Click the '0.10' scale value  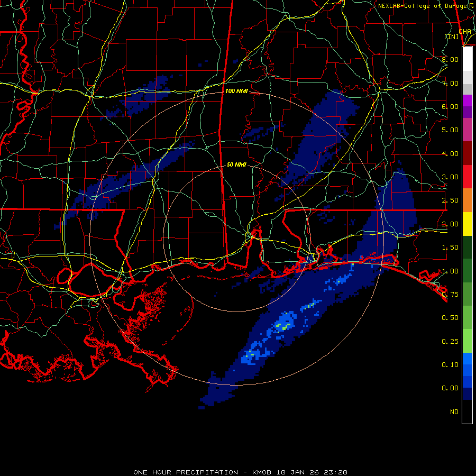[x=450, y=365]
